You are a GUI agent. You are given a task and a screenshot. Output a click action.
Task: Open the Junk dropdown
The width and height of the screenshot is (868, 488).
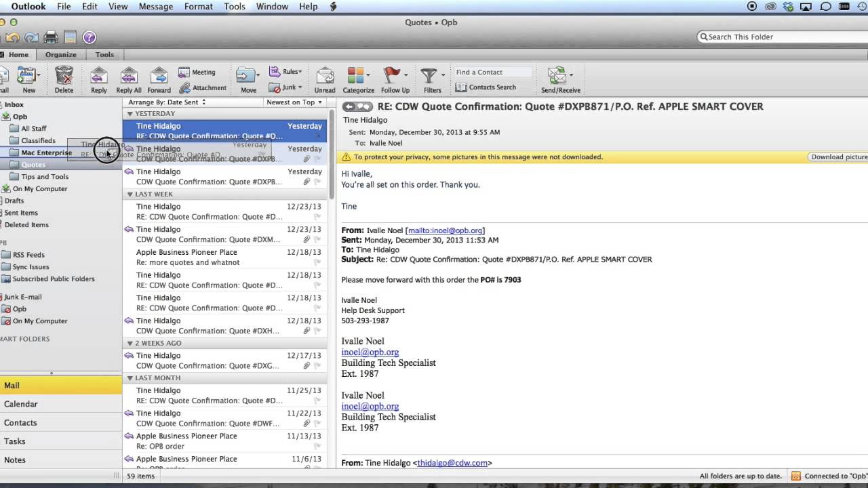pos(285,87)
